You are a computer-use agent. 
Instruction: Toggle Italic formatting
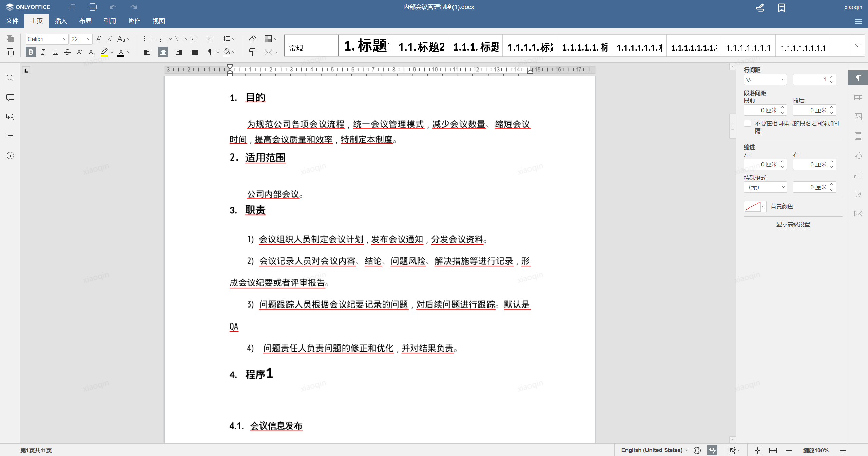coord(43,52)
